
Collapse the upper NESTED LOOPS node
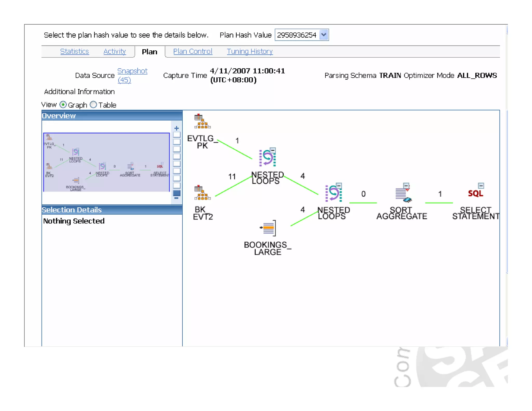272,150
